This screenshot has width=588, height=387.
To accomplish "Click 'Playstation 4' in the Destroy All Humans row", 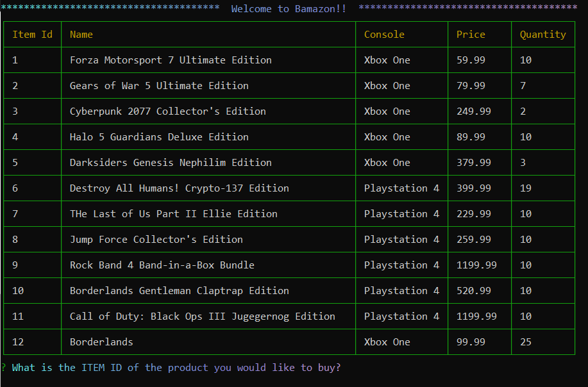I will [401, 188].
